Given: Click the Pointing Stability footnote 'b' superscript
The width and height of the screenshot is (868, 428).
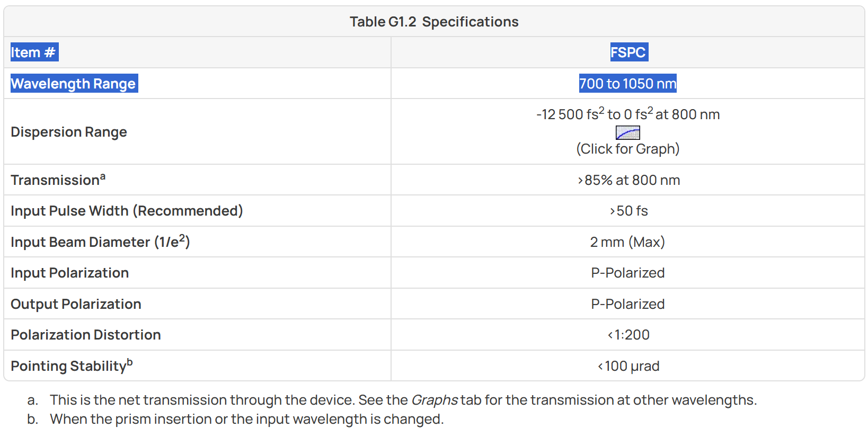Looking at the screenshot, I should [x=130, y=362].
